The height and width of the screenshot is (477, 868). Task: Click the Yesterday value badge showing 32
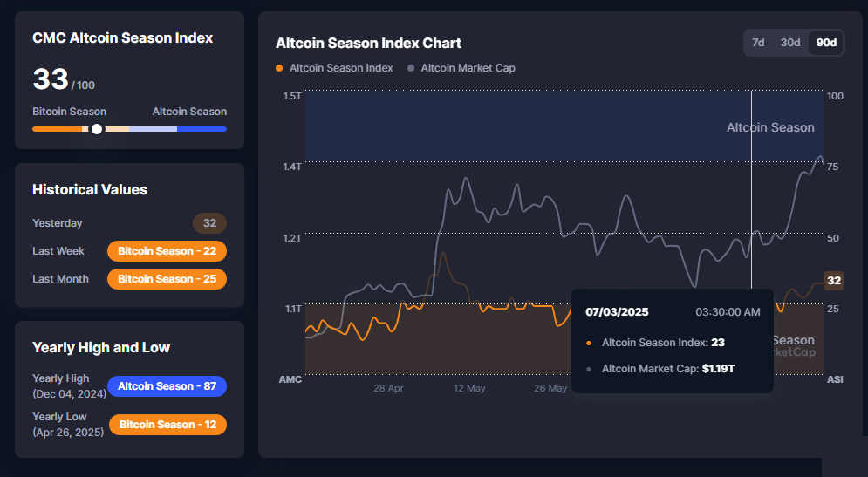(209, 223)
